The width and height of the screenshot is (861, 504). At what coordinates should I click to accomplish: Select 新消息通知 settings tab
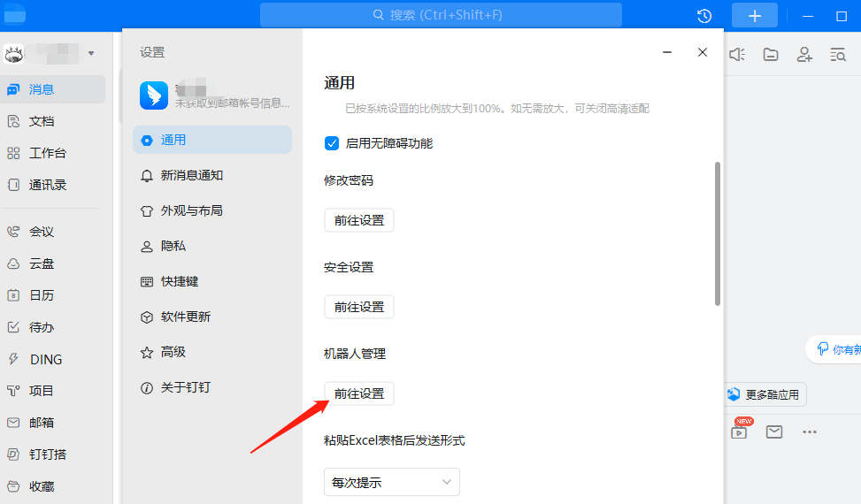pyautogui.click(x=212, y=175)
